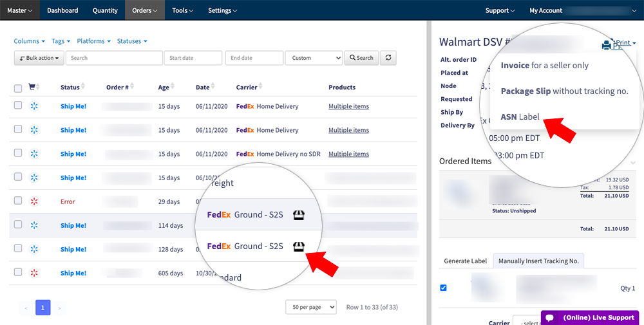The height and width of the screenshot is (325, 644).
Task: Change the 50 per page selector
Action: [x=311, y=307]
